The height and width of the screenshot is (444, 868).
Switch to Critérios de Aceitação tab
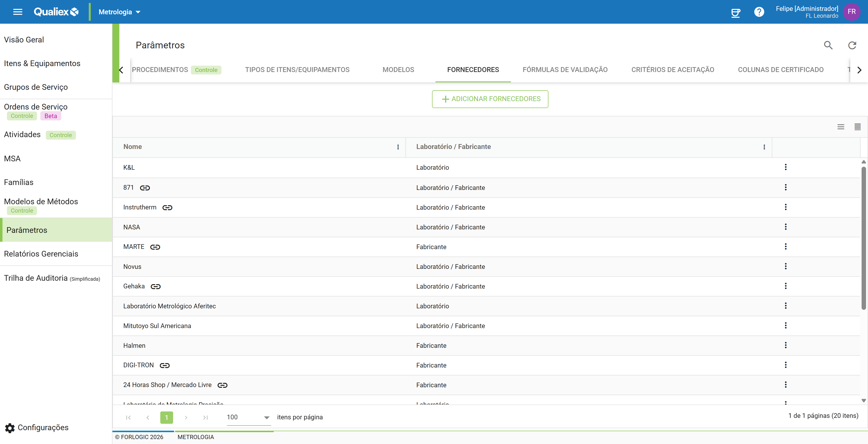(672, 70)
